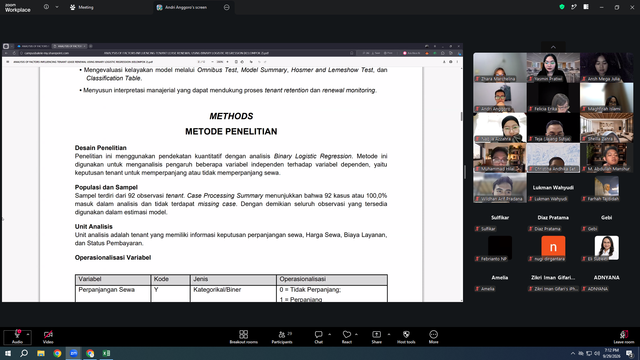Select Zhara Marchelina's video thumbnail
This screenshot has width=640, height=360.
click(x=500, y=67)
